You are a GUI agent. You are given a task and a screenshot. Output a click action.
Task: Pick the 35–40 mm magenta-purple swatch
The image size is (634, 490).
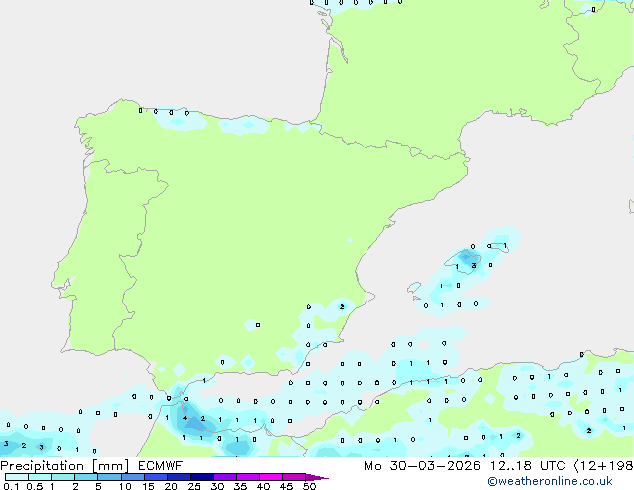pos(248,477)
